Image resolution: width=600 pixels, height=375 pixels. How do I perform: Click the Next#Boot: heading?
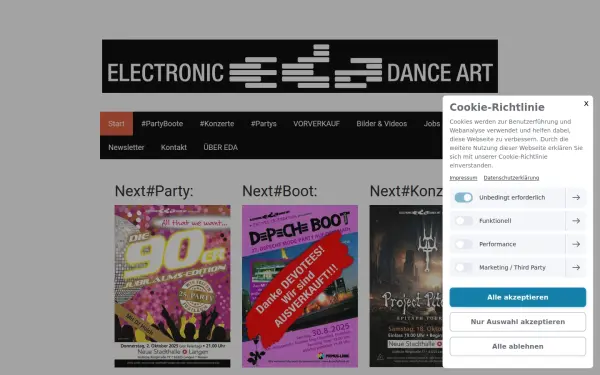pos(280,191)
